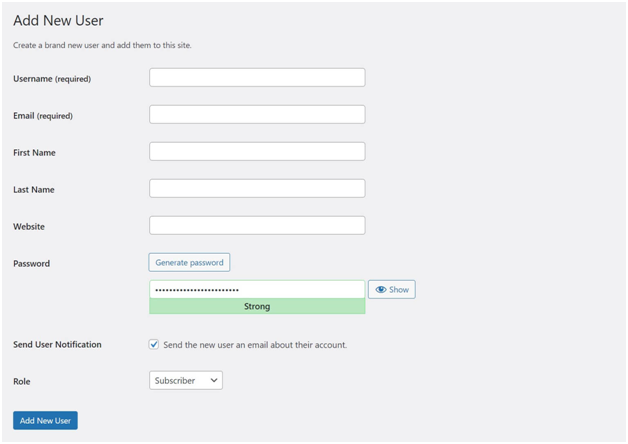Click the Last Name text box
The image size is (628, 444).
click(257, 189)
